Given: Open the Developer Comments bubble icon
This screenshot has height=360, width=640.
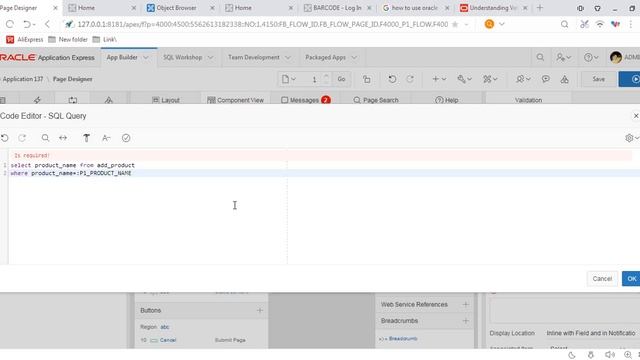Looking at the screenshot, I should 545,79.
